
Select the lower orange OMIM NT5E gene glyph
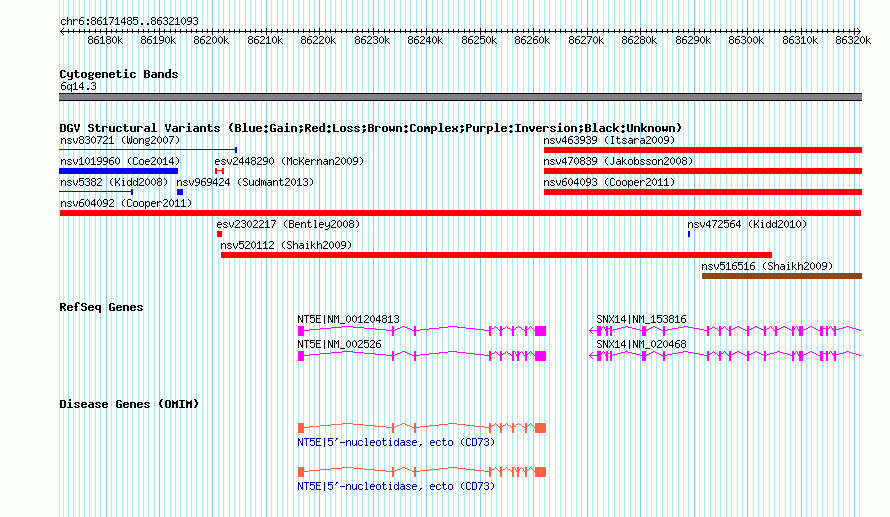[422, 472]
